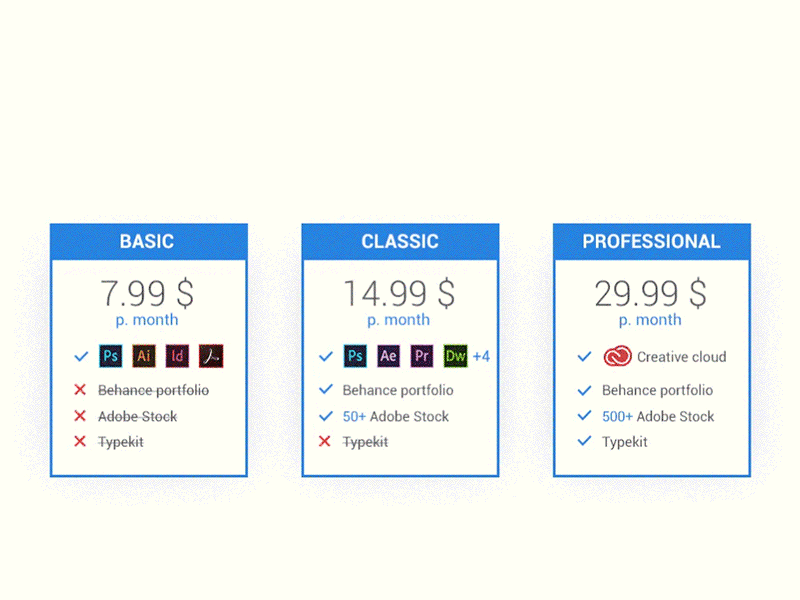800x600 pixels.
Task: Click the After Effects icon under Classic
Action: coord(388,356)
